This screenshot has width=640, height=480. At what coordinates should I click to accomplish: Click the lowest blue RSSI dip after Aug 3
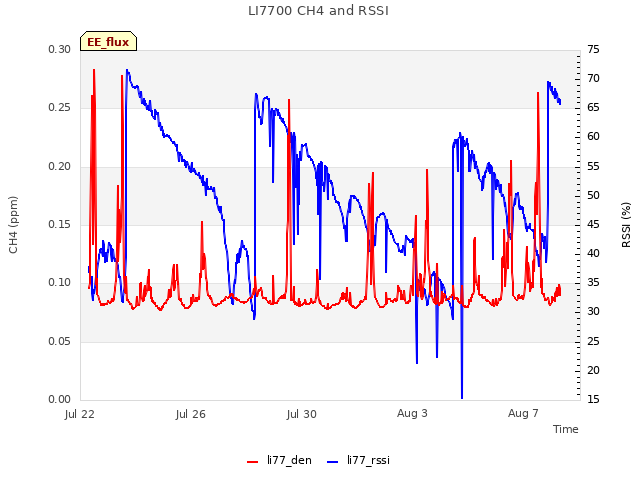pos(462,398)
